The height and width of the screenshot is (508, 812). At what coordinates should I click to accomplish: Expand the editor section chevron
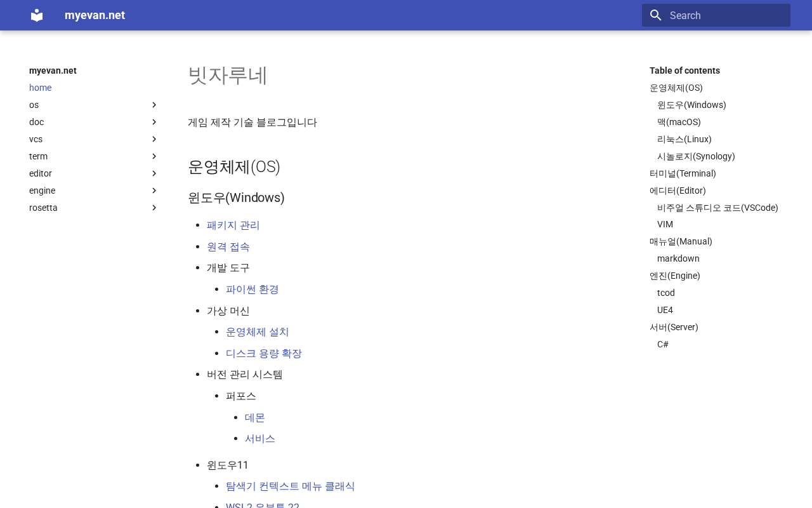(154, 173)
